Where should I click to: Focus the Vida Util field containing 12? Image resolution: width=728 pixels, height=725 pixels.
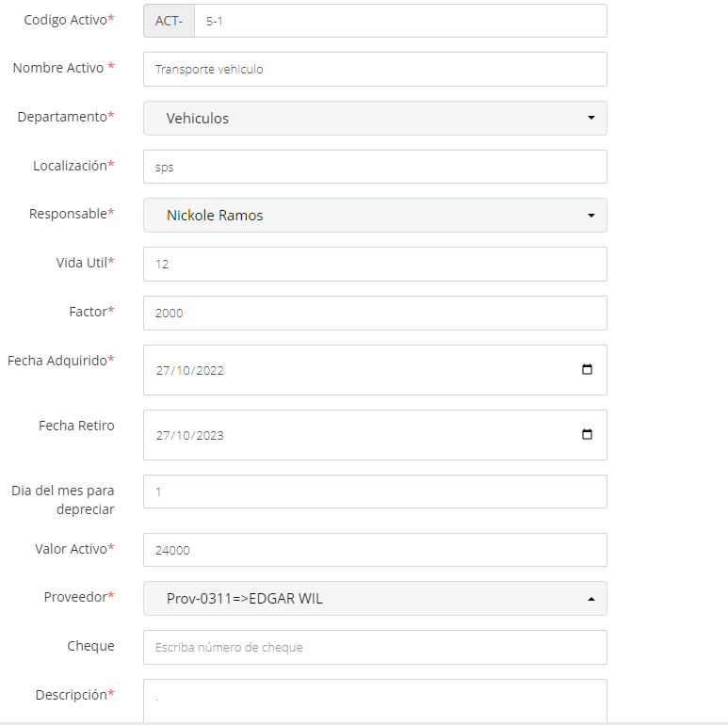click(375, 264)
